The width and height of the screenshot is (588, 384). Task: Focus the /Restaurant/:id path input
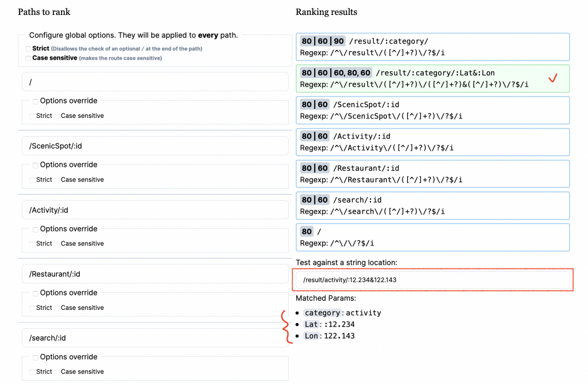(x=154, y=274)
